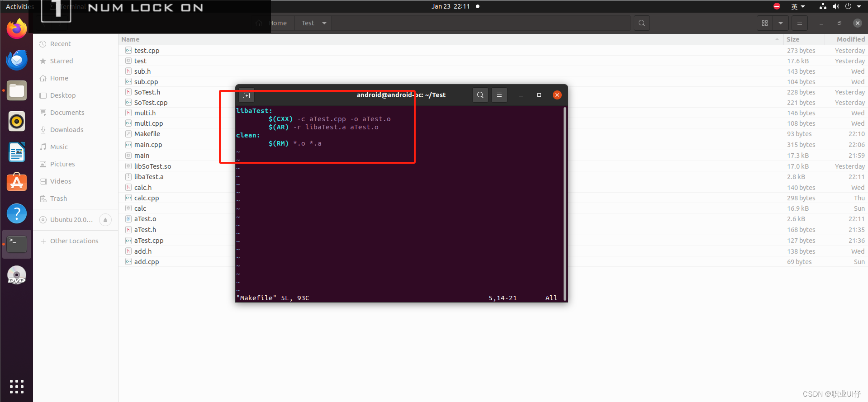Open the volume icon in the top bar
Viewport: 868px width, 402px height.
coord(836,6)
